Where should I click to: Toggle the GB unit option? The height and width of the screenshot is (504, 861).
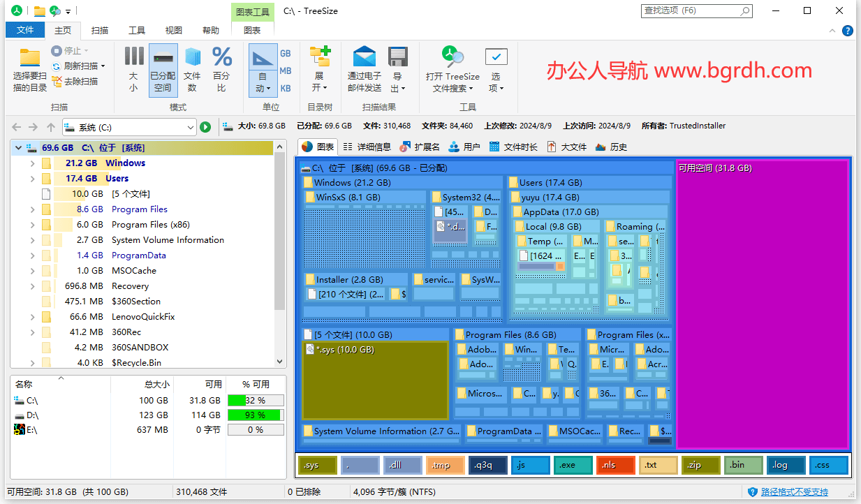pyautogui.click(x=286, y=53)
